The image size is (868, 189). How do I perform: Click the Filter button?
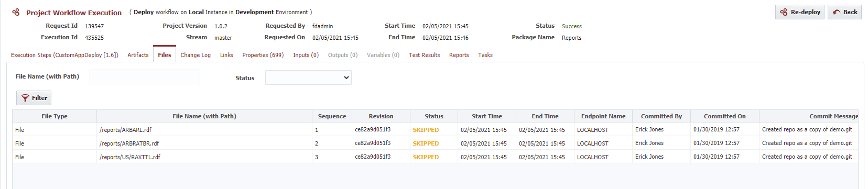pos(34,98)
